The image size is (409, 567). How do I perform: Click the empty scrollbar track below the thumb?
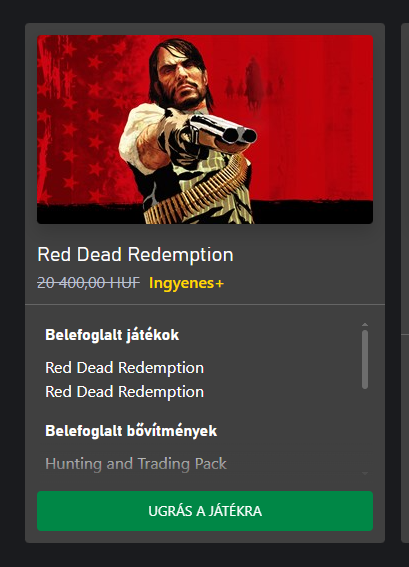coord(365,430)
